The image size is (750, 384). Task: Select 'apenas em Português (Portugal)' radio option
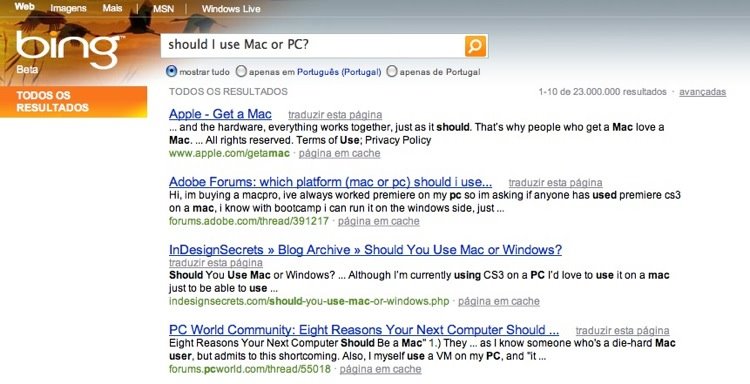coord(242,72)
